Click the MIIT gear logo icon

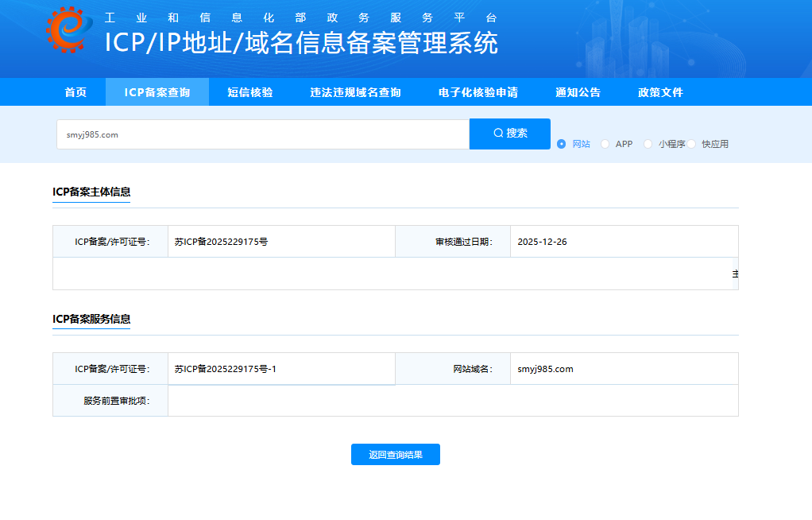(x=69, y=29)
